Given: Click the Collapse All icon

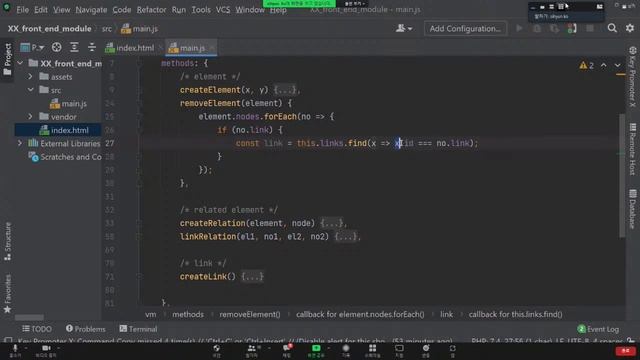Looking at the screenshot, I should (91, 47).
